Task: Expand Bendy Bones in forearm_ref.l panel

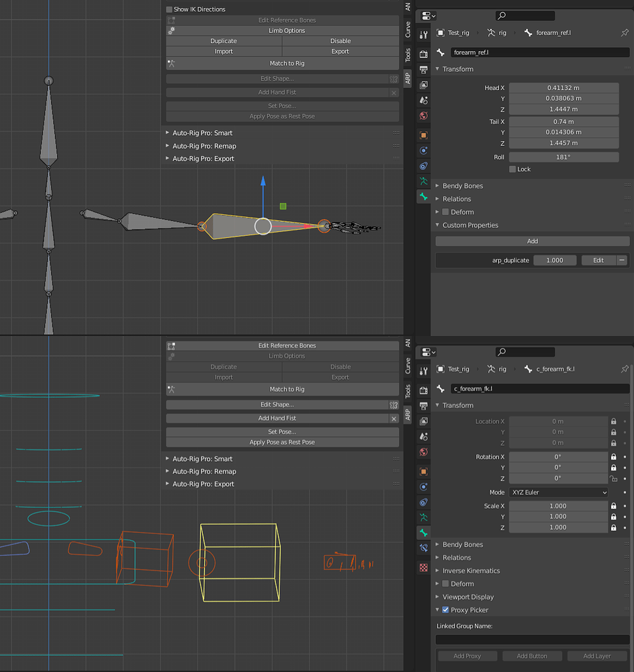Action: click(437, 185)
